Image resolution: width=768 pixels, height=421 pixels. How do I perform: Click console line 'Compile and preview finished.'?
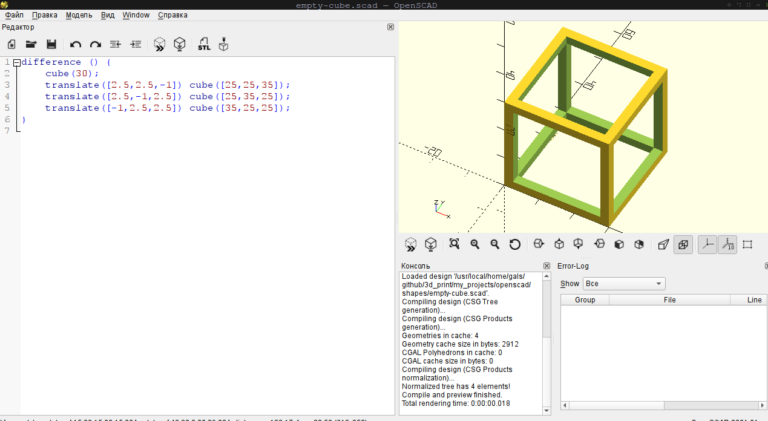pos(452,395)
